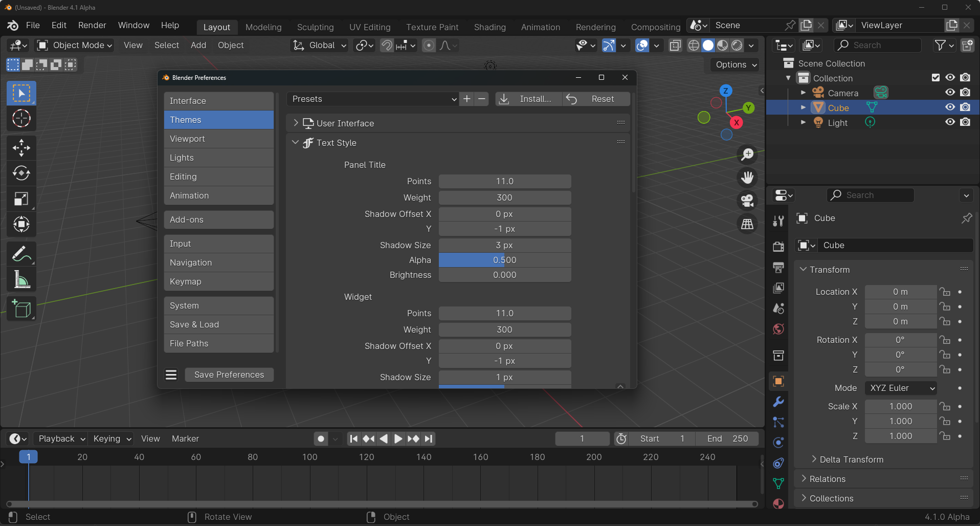The width and height of the screenshot is (980, 526).
Task: Click the pan view hand icon
Action: (x=747, y=178)
